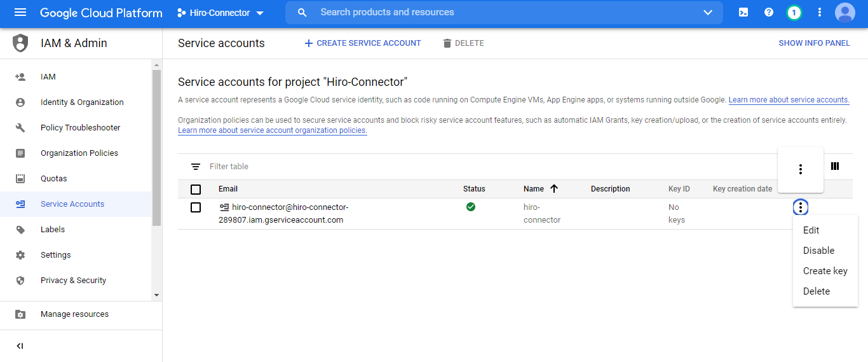
Task: Click the DELETE button in toolbar
Action: coord(463,43)
